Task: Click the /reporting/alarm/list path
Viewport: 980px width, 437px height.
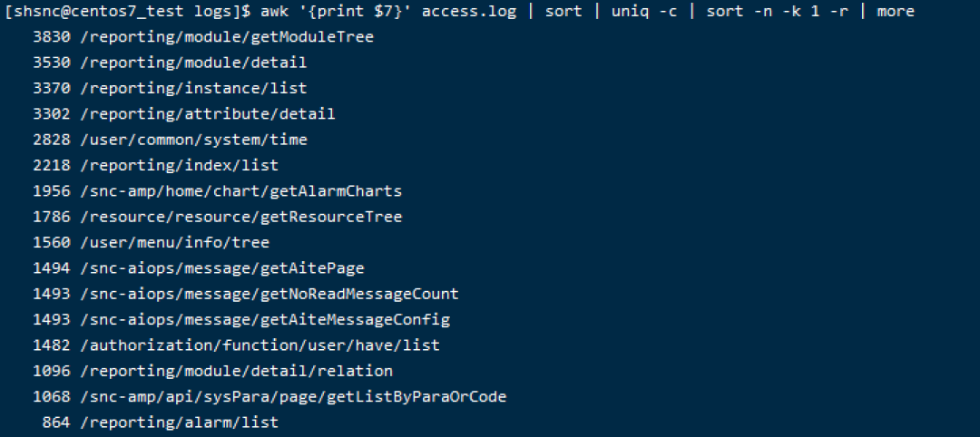Action: pos(179,422)
